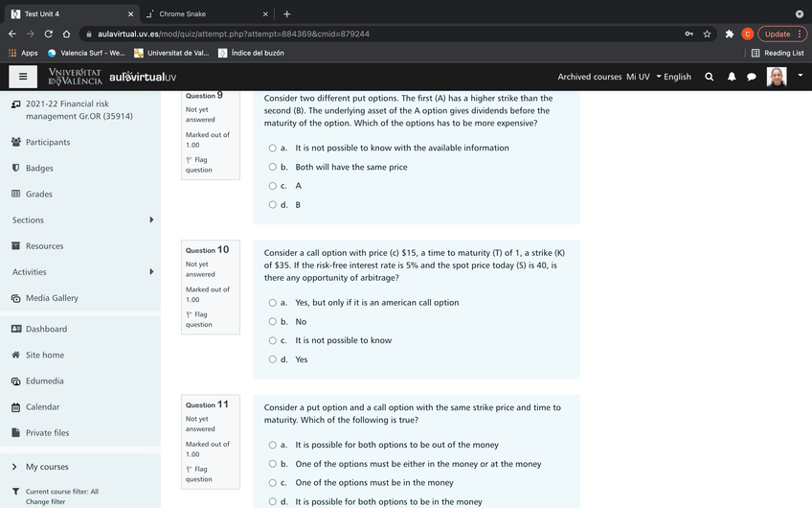Click the Chrome Update button

point(780,34)
